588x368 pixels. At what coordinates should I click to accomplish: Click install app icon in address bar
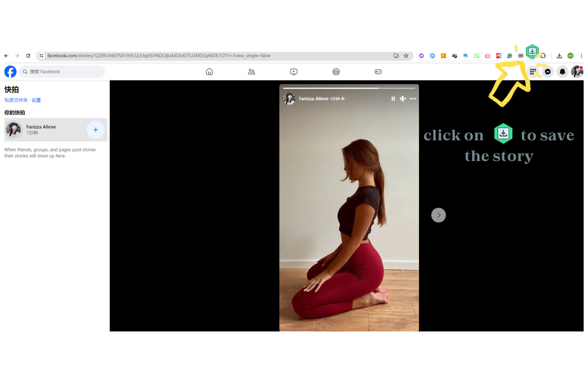(x=396, y=56)
